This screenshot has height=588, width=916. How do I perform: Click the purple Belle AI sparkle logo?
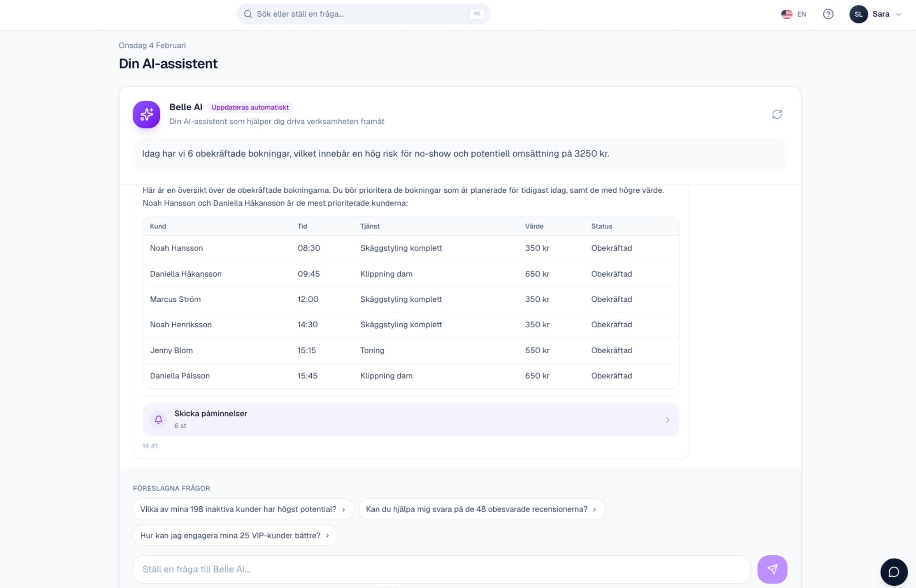click(146, 114)
